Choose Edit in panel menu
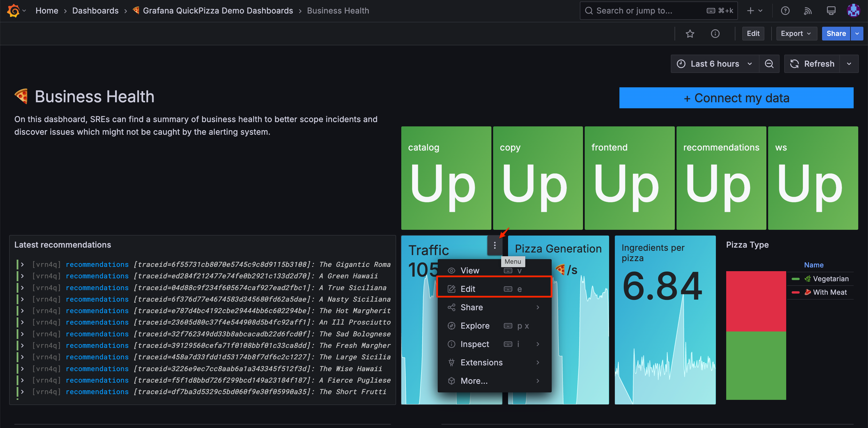Image resolution: width=868 pixels, height=428 pixels. [x=494, y=289]
